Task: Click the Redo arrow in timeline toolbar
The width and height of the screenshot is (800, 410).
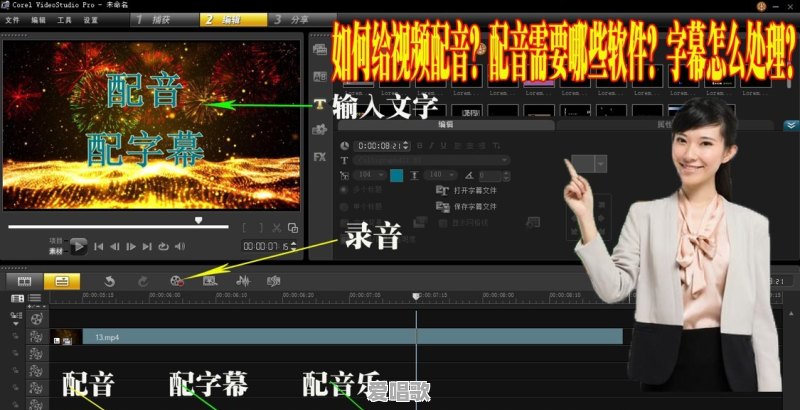Action: (x=143, y=281)
